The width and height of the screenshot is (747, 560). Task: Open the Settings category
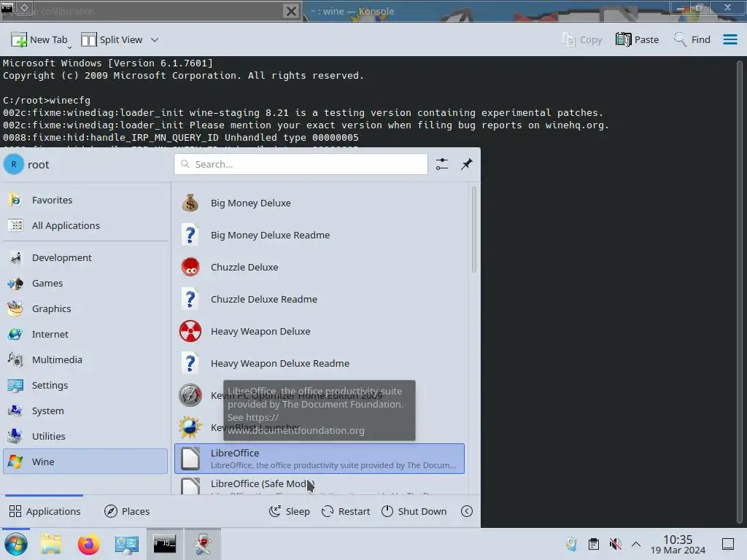(x=85, y=385)
